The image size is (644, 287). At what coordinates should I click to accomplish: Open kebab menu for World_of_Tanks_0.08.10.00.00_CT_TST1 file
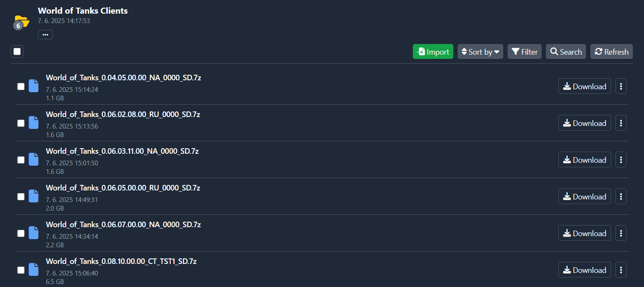click(x=621, y=270)
